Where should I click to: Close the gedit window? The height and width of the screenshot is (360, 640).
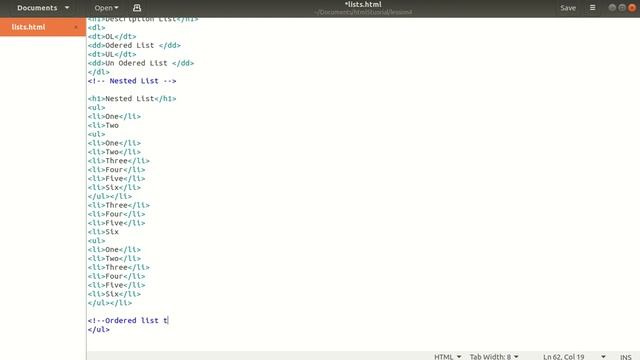click(632, 8)
